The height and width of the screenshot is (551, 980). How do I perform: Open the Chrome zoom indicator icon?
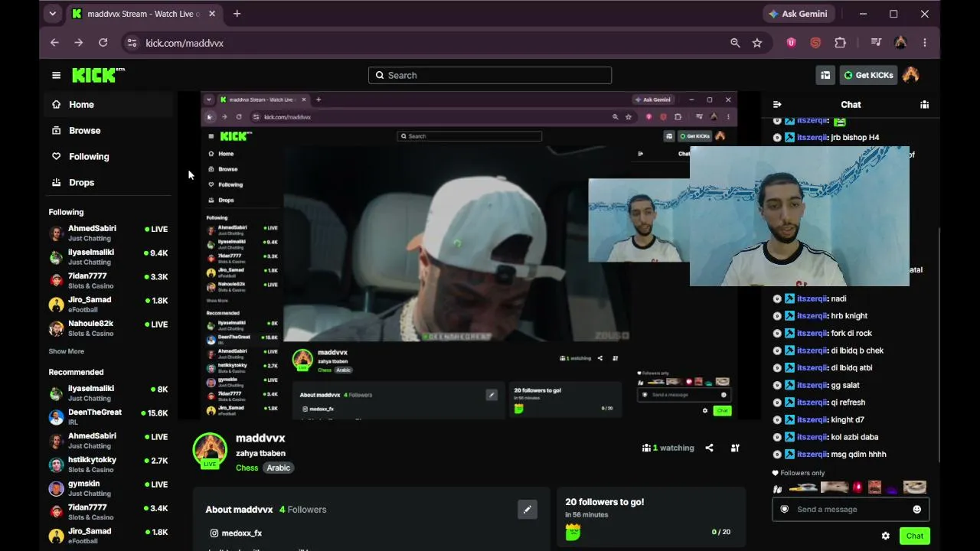(735, 43)
